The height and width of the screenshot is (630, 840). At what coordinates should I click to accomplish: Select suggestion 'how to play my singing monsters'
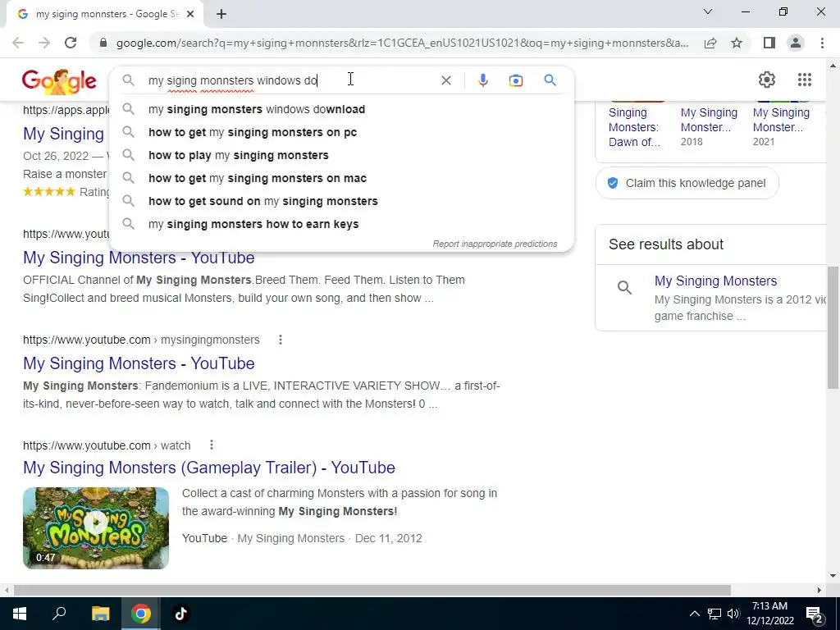[340, 155]
